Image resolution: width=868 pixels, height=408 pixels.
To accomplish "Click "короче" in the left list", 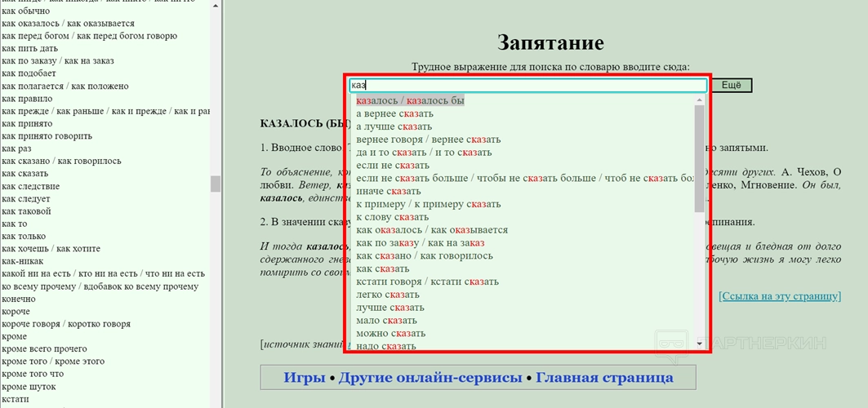I will point(16,311).
